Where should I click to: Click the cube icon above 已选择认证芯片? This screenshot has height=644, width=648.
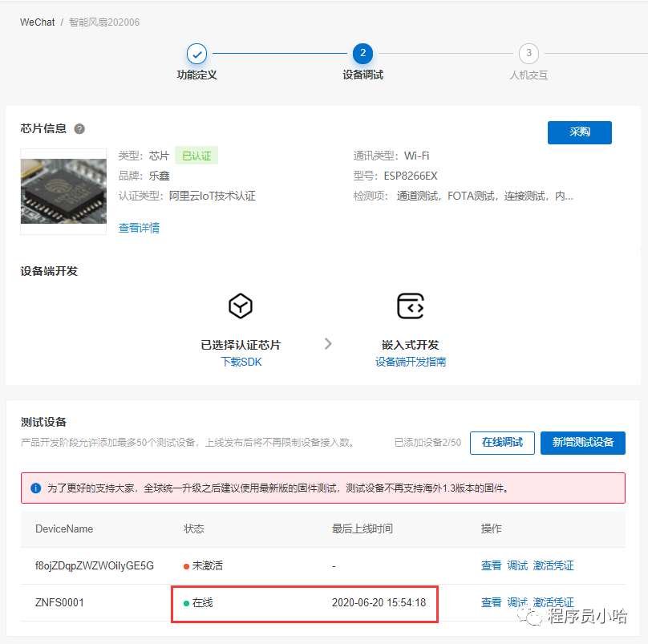click(241, 306)
